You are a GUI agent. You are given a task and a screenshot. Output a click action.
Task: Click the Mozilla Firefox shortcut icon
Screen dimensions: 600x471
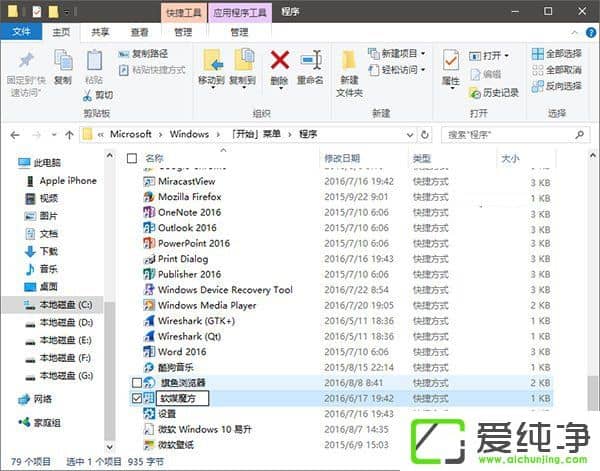click(149, 197)
